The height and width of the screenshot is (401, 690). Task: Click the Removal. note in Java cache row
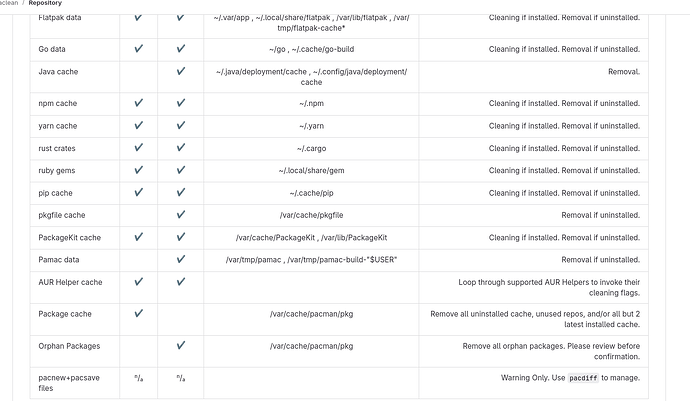624,72
